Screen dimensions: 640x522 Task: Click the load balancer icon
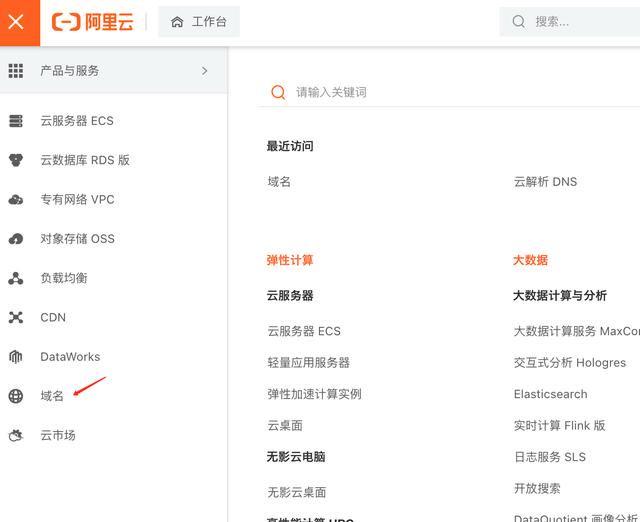pyautogui.click(x=16, y=278)
